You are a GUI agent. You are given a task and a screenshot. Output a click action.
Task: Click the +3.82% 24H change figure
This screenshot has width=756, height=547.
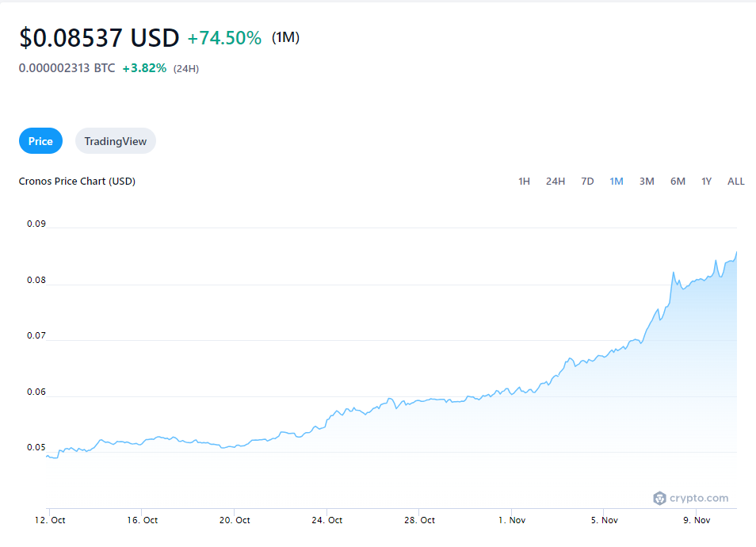click(x=144, y=68)
